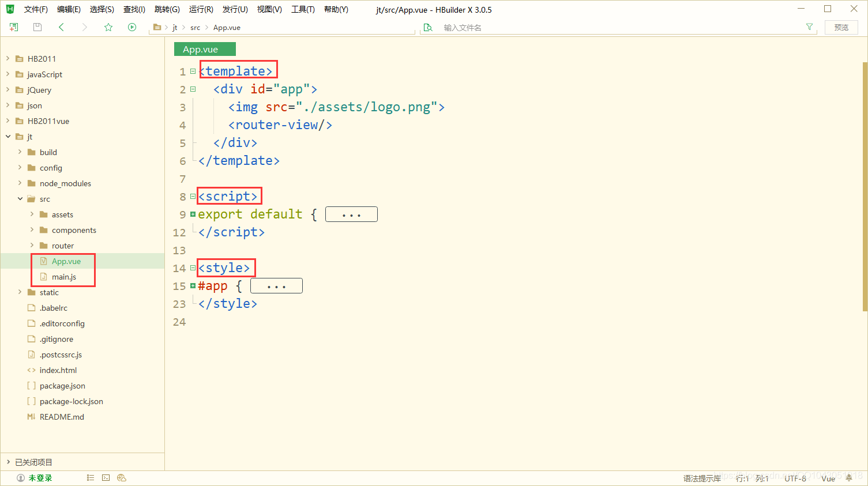This screenshot has width=868, height=486.
Task: Click 未登录 login link
Action: coord(40,478)
